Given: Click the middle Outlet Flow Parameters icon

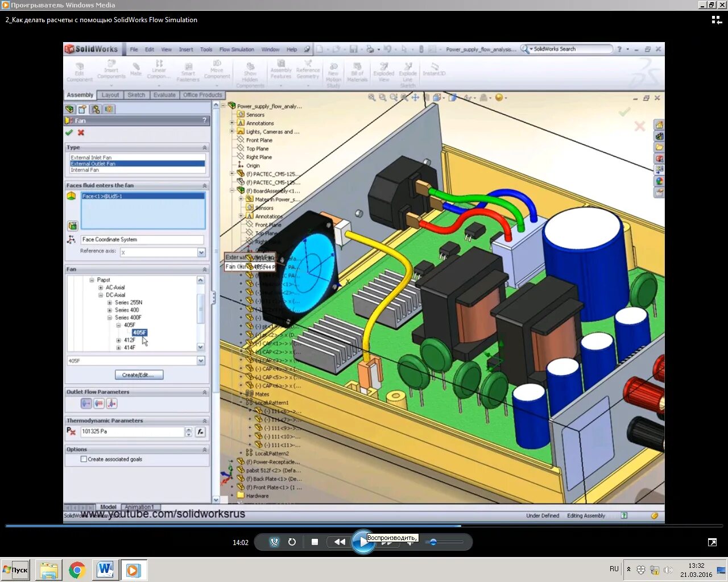Looking at the screenshot, I should 99,404.
